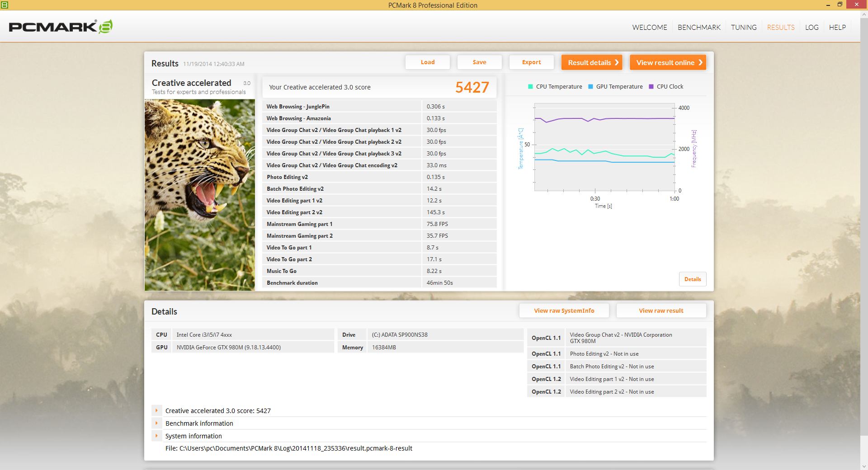
Task: Click the Load button
Action: pyautogui.click(x=428, y=62)
